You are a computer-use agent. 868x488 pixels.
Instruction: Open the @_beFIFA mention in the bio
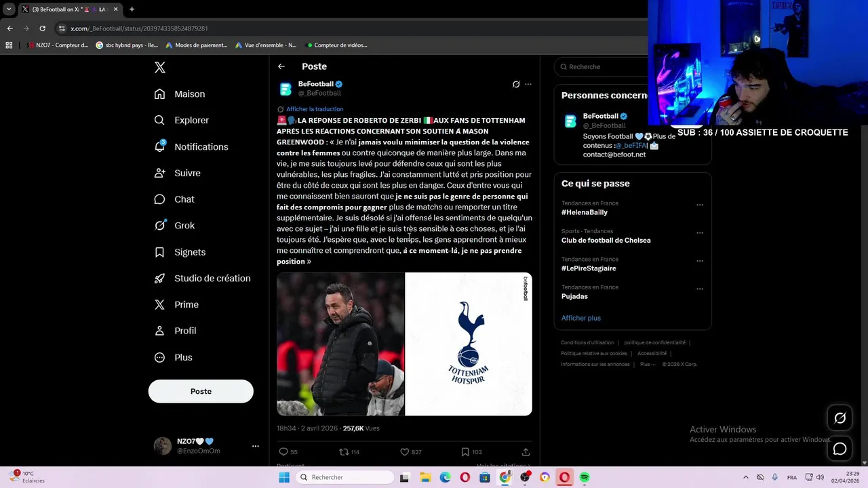click(631, 146)
